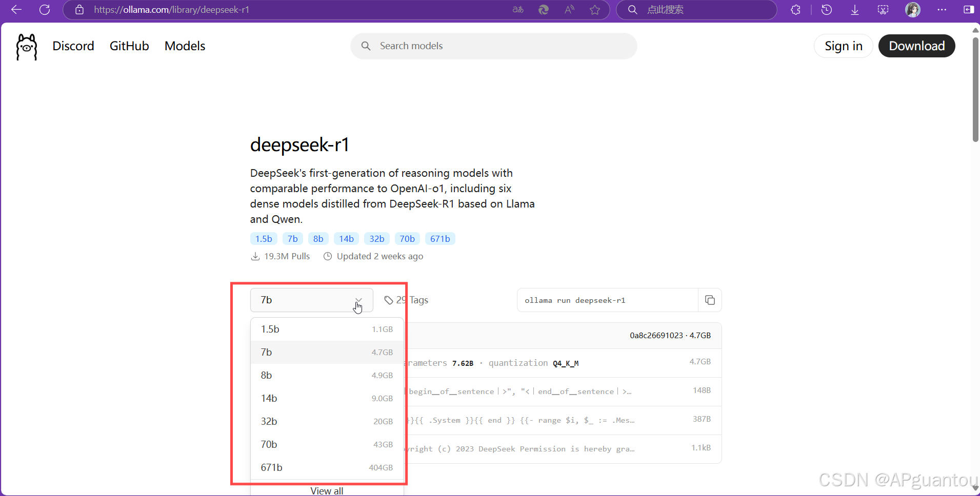The image size is (980, 496).
Task: Select the 32b tag chip
Action: [377, 239]
